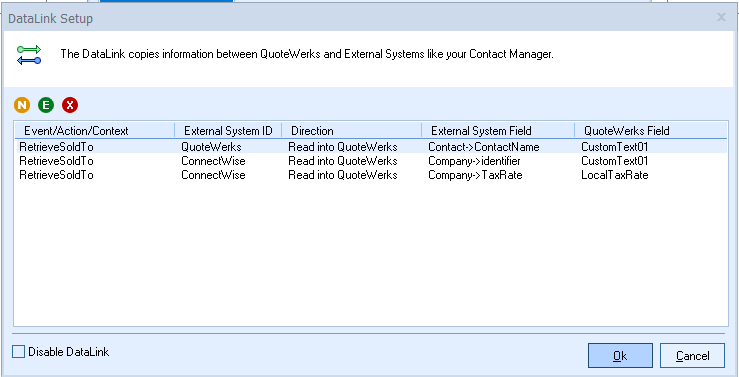This screenshot has height=377, width=739.
Task: Click the DataLink Setup title bar
Action: pos(358,18)
